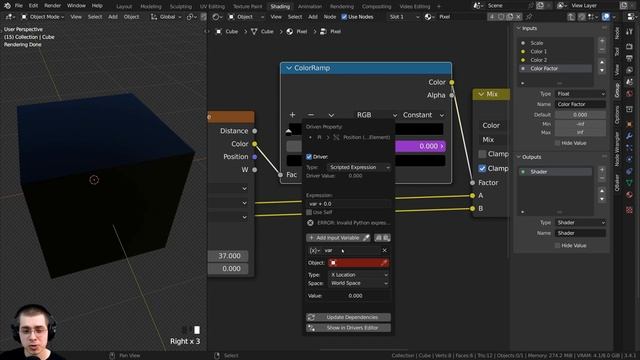Screen dimensions: 640x360
Task: Click the red Object target field
Action: click(x=358, y=263)
